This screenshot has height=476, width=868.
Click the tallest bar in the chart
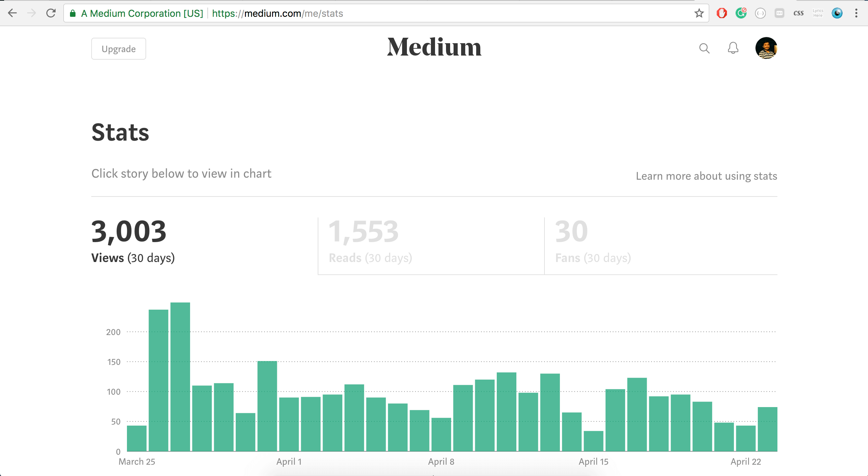(x=180, y=377)
